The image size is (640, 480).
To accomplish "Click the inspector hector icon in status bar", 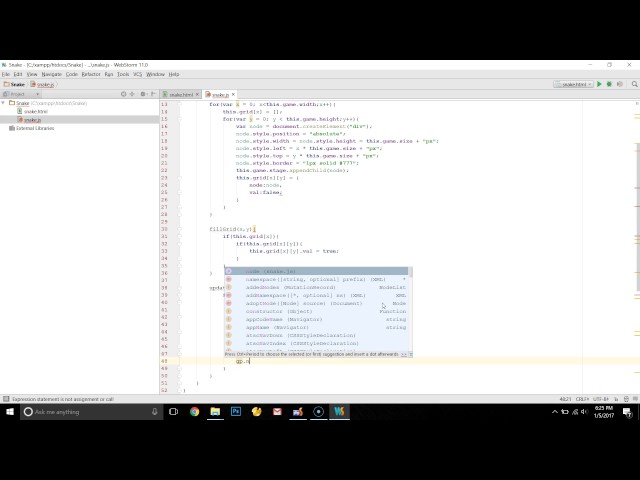I will (x=626, y=399).
